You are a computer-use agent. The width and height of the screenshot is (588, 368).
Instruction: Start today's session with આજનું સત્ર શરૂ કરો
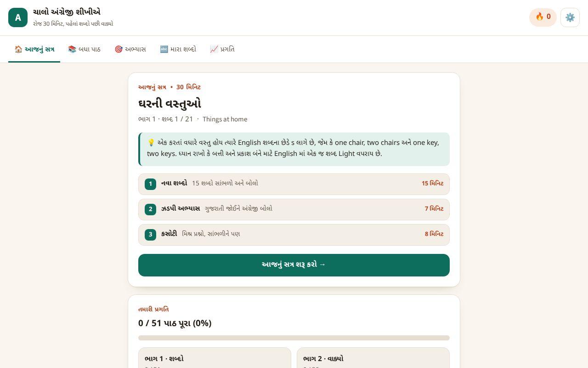pos(294,265)
